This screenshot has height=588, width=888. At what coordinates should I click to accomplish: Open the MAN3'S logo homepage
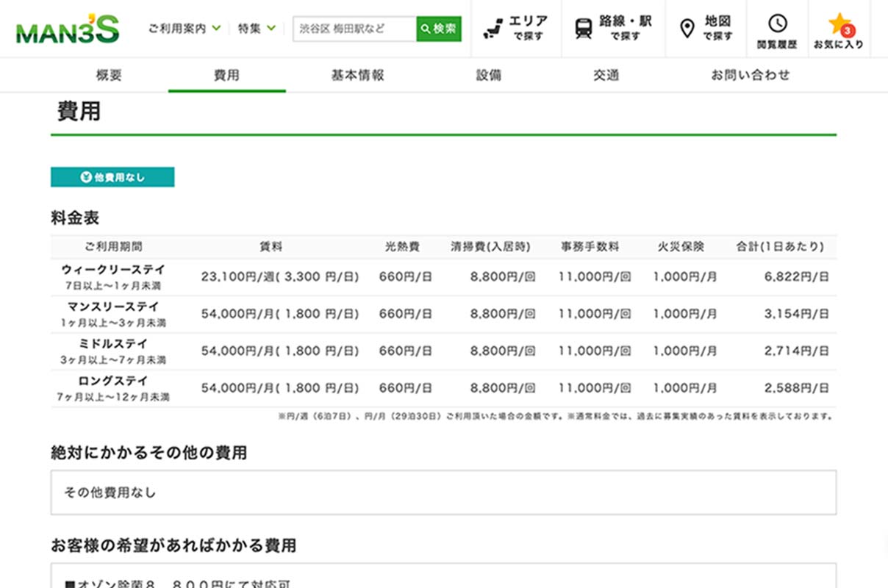coord(67,29)
